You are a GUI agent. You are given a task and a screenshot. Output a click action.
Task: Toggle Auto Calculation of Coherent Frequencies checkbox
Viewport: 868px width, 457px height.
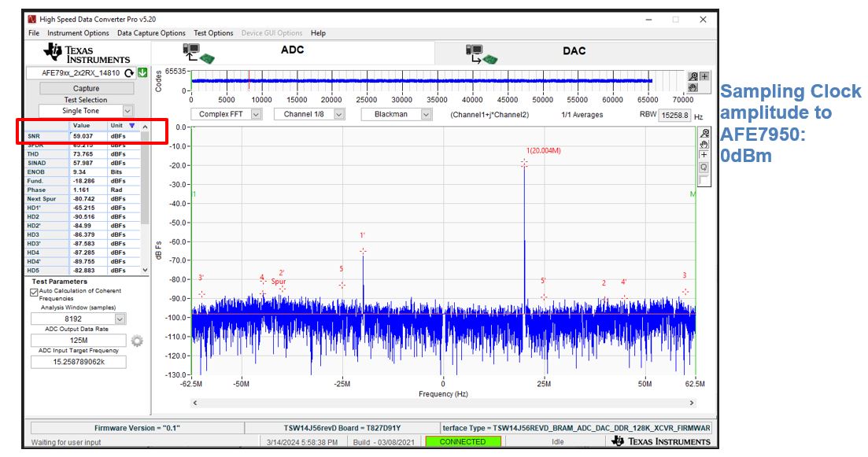(x=34, y=292)
